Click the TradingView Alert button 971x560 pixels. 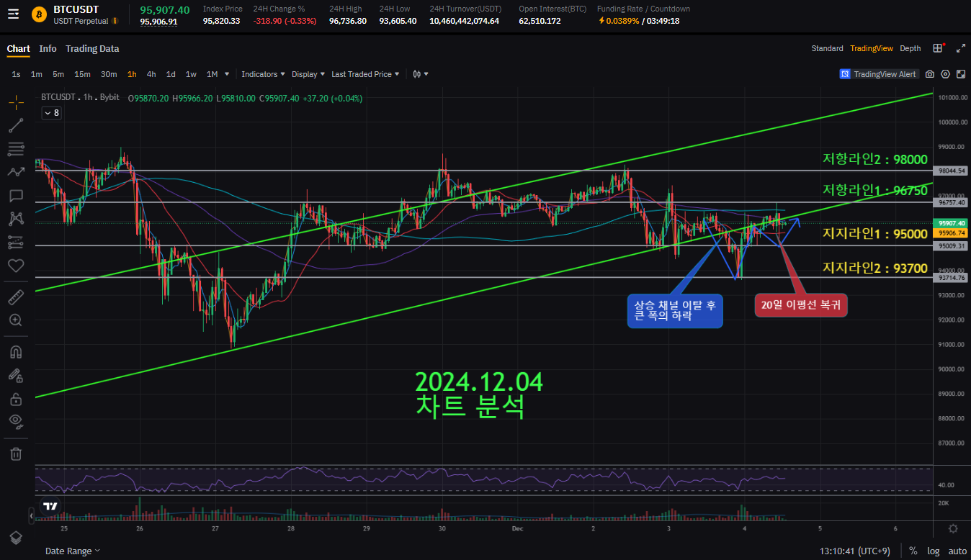879,74
